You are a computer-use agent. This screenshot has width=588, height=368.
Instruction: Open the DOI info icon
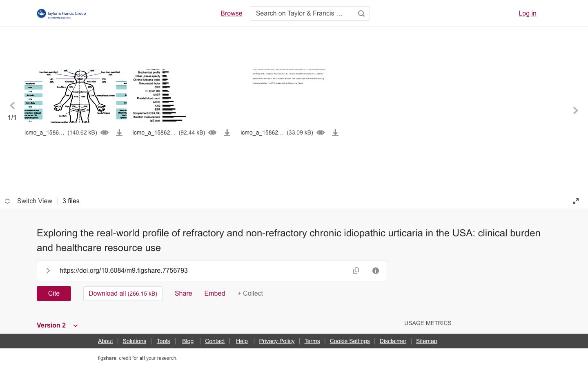376,271
